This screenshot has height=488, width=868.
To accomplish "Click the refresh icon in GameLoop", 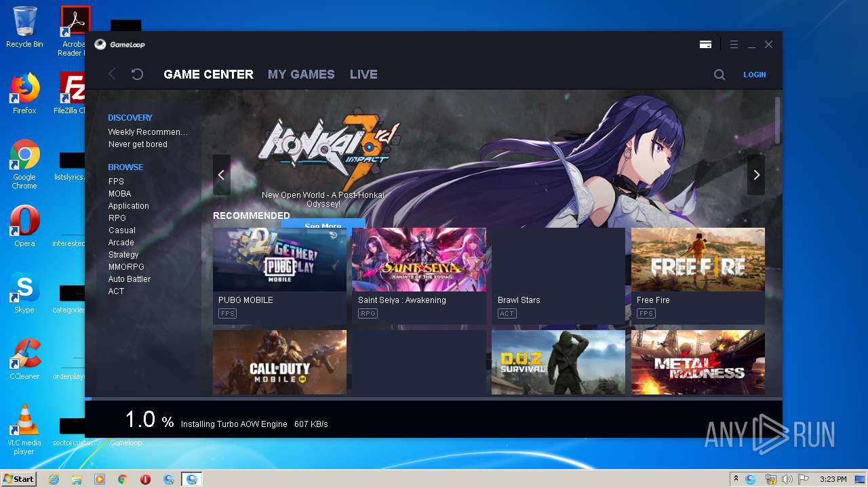I will [137, 74].
